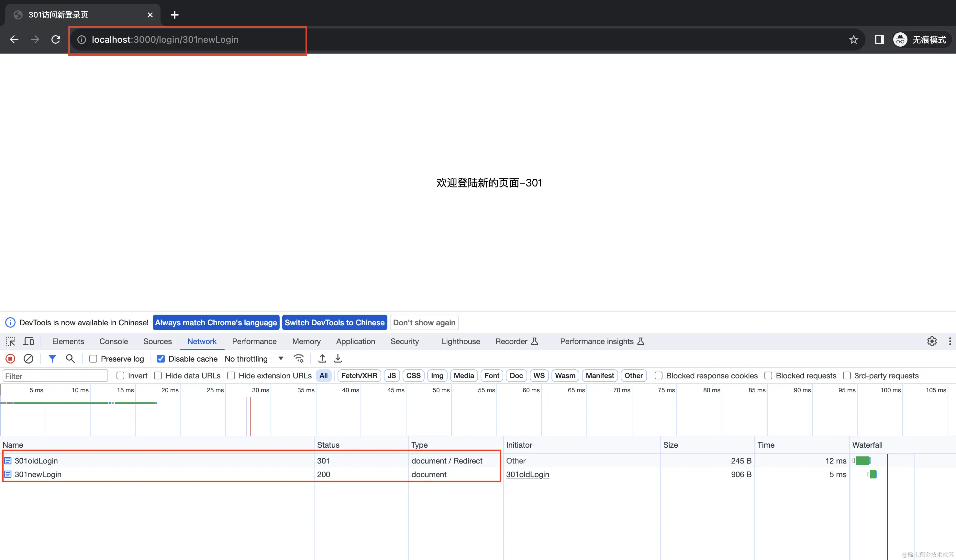956x560 pixels.
Task: Expand the No throttling dropdown
Action: point(254,359)
